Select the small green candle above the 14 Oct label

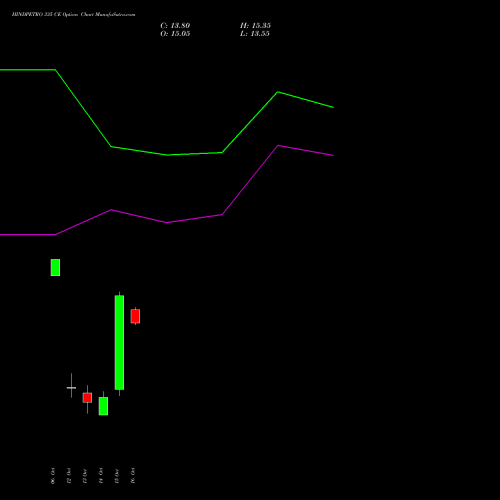coord(103,406)
